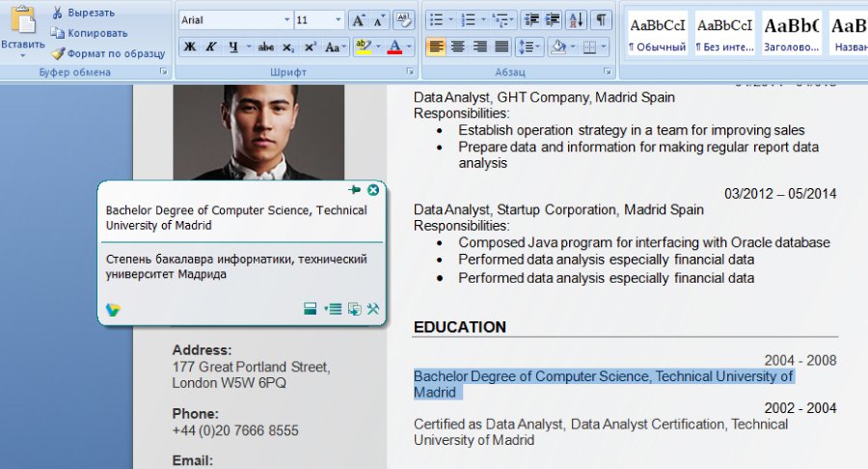Viewport: 868px width, 469px height.
Task: Click the red font color swatch button
Action: (x=393, y=46)
